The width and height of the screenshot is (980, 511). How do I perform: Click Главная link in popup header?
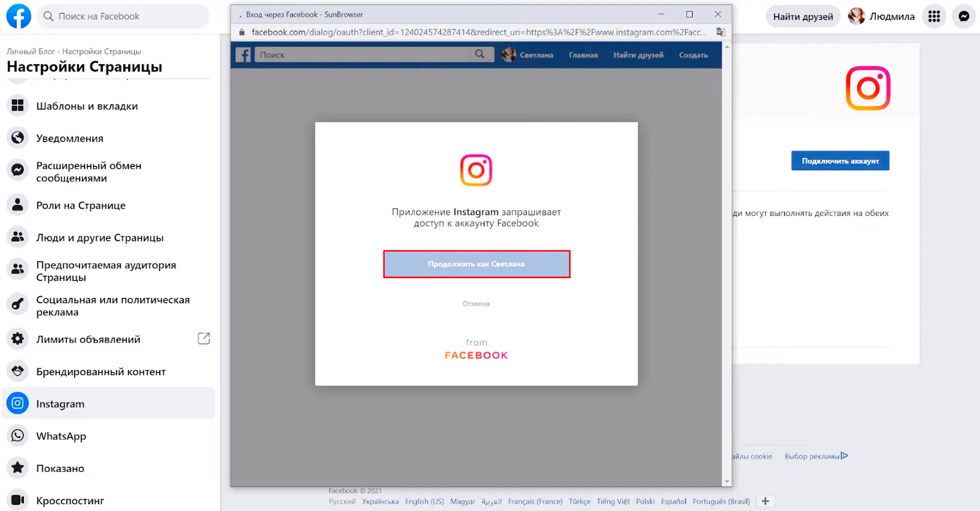[583, 55]
